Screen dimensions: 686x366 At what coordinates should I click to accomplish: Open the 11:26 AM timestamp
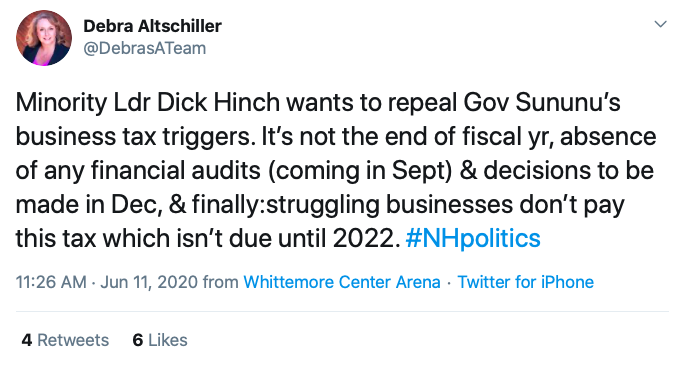(51, 282)
